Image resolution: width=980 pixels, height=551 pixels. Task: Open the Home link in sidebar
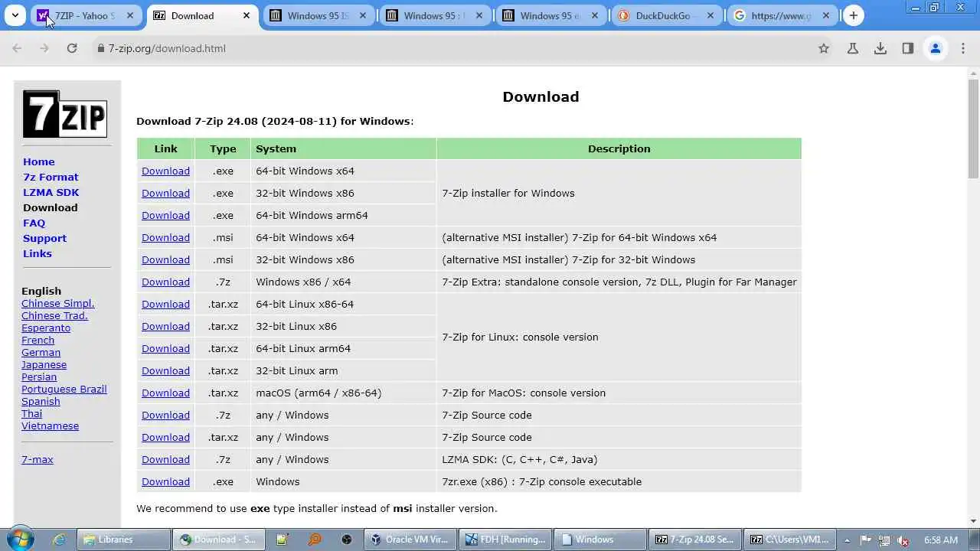click(x=38, y=161)
